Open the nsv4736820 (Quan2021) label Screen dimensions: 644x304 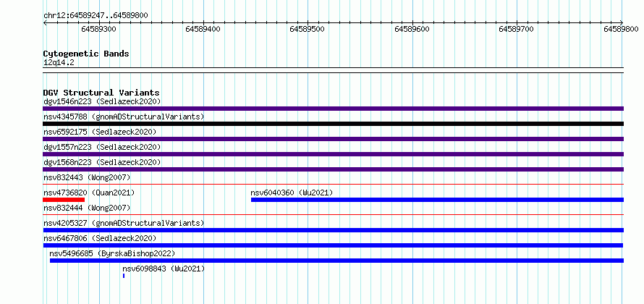[x=89, y=193]
